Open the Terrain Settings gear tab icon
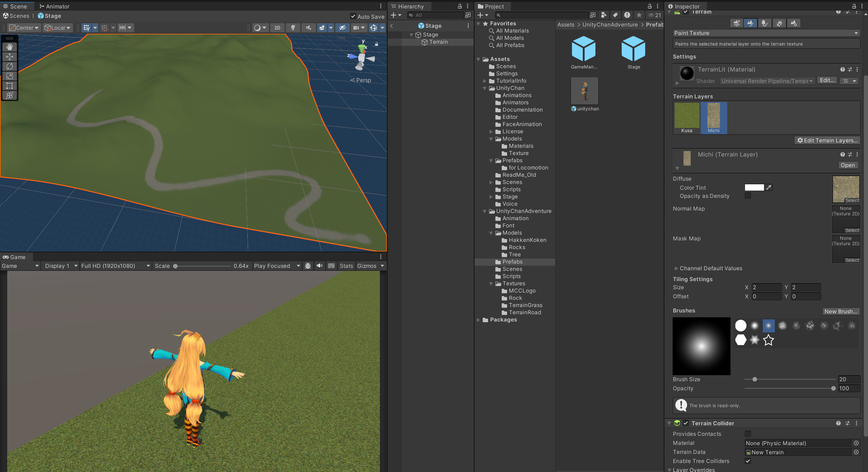The image size is (868, 472). (794, 23)
